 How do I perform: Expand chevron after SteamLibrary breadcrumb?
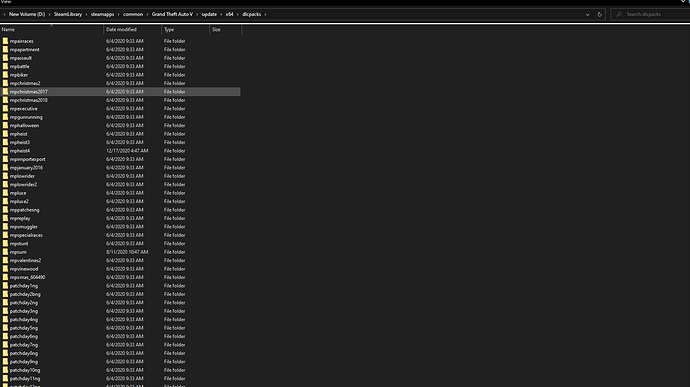click(x=86, y=15)
